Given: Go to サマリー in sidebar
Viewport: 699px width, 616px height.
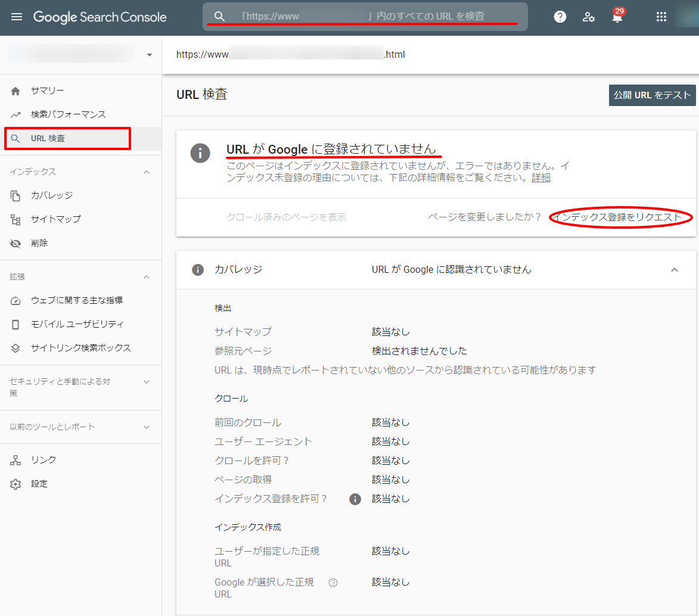Looking at the screenshot, I should (80, 91).
